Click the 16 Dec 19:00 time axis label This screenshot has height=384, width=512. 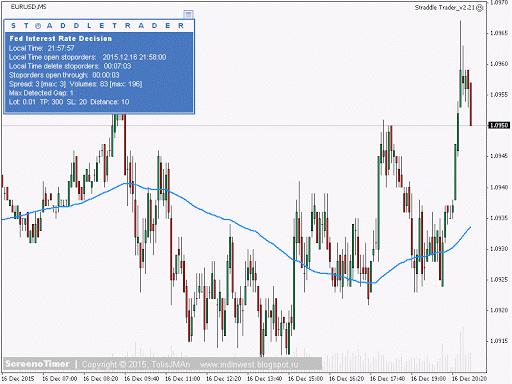tap(429, 379)
